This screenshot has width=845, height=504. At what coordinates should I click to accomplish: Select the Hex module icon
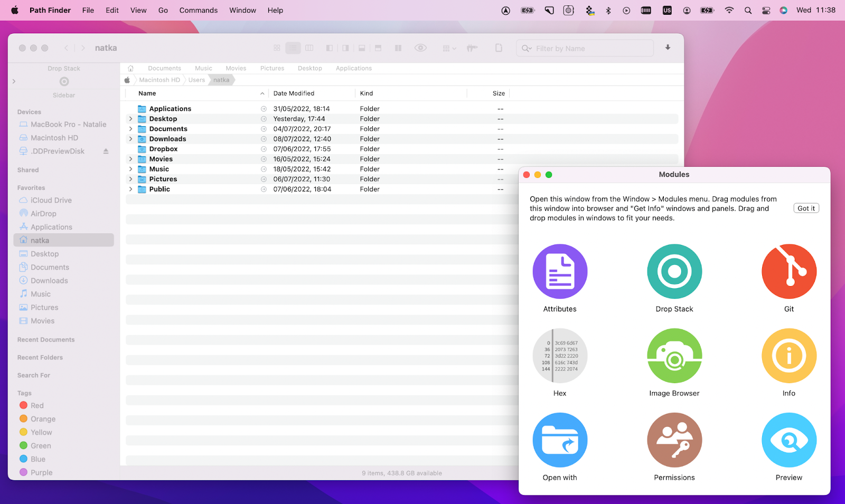click(560, 356)
